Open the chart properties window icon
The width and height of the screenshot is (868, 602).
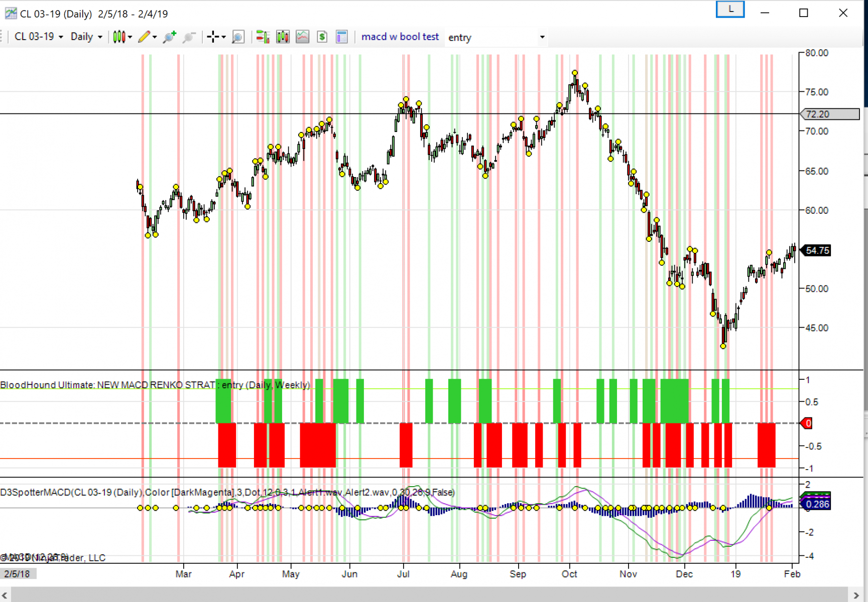point(342,37)
